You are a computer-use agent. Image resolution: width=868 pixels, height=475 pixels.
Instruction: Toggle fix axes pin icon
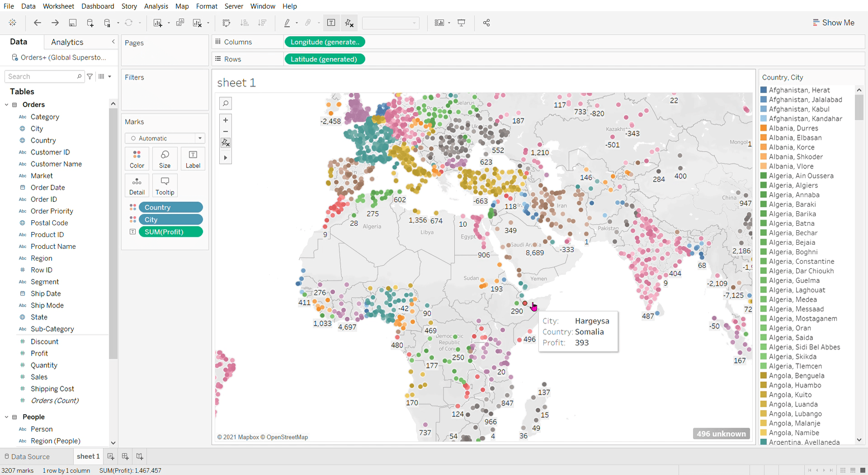tap(349, 23)
